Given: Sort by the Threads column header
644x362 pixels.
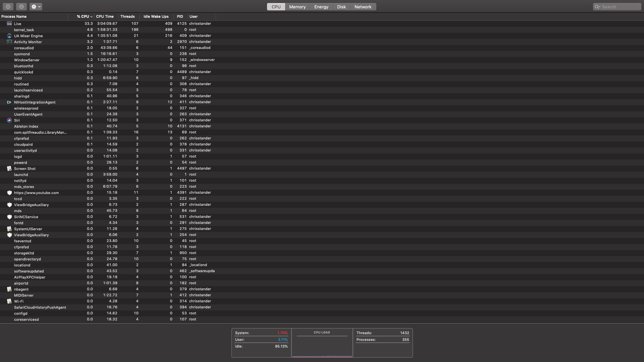Looking at the screenshot, I should (127, 16).
